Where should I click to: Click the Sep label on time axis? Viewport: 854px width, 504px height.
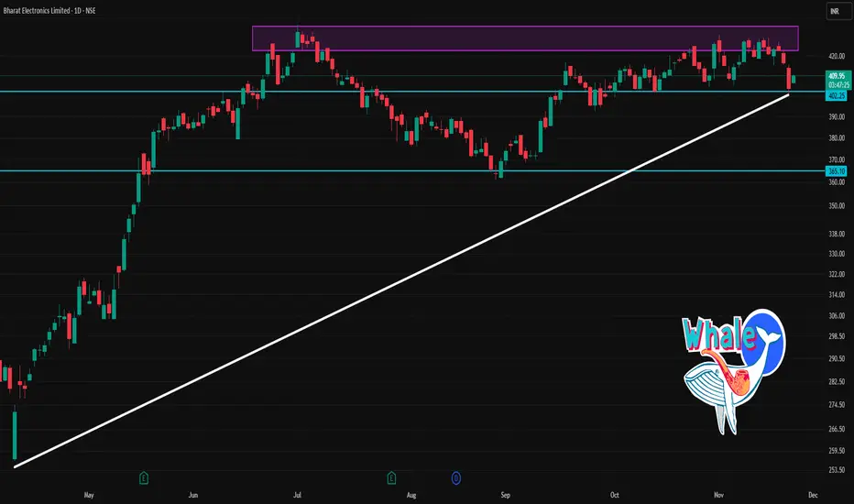click(506, 495)
